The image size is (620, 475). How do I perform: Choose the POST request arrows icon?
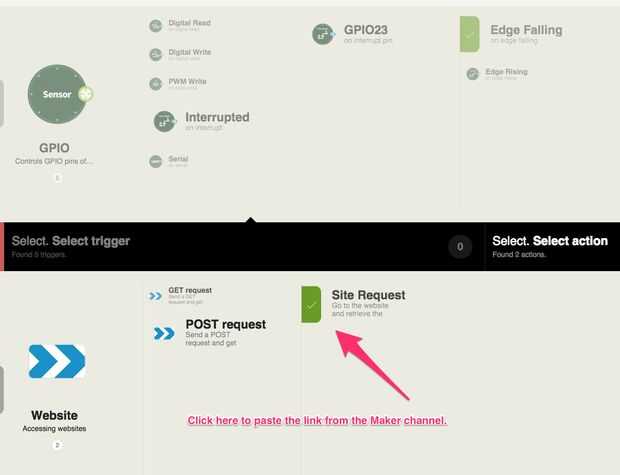click(164, 333)
